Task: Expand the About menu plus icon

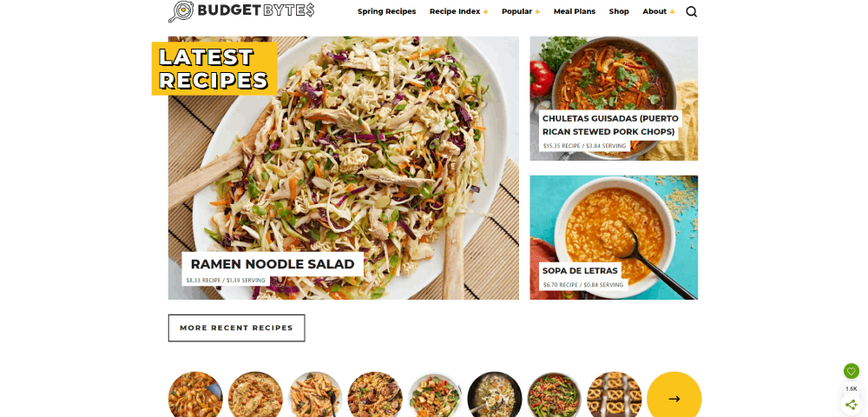Action: (672, 11)
